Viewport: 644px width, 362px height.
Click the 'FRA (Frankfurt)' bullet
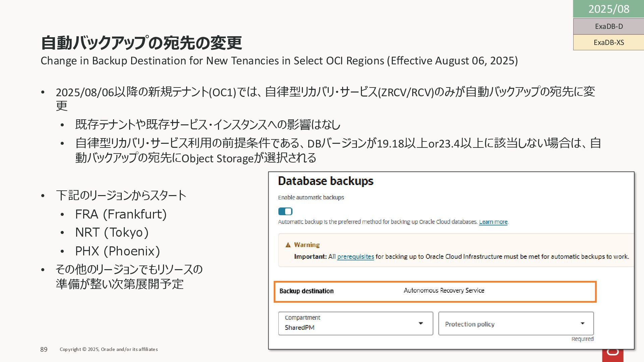tap(121, 214)
